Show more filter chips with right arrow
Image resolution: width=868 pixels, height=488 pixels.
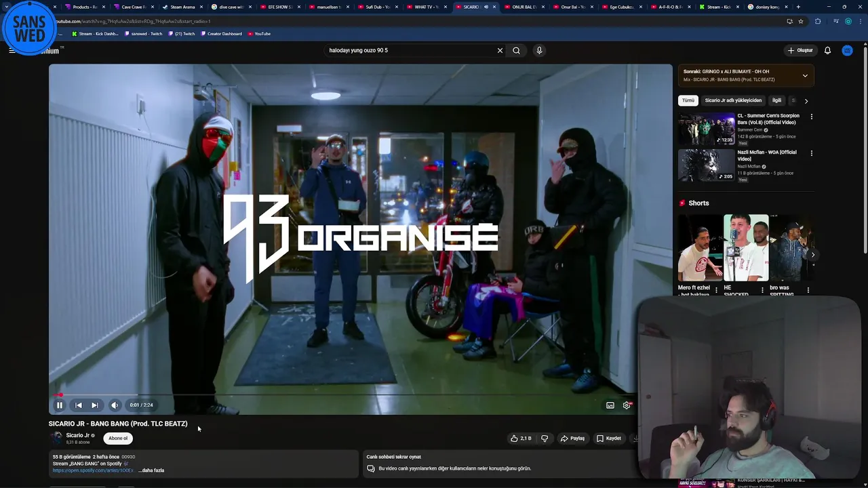tap(806, 100)
